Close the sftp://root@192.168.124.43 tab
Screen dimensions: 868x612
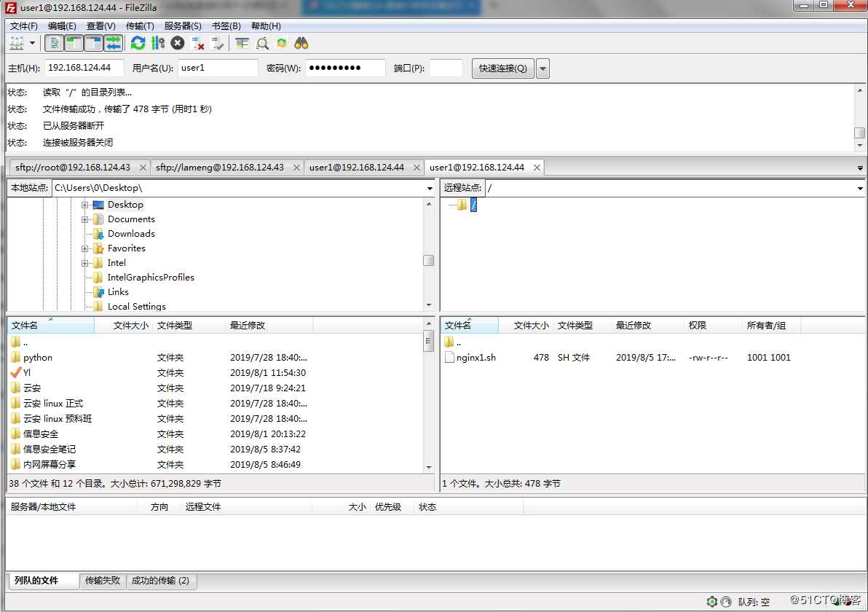143,168
